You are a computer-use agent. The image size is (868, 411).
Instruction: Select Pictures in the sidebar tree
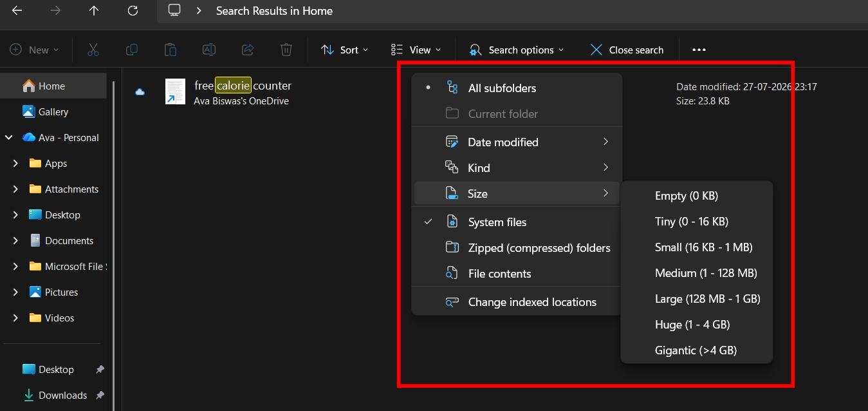click(55, 292)
